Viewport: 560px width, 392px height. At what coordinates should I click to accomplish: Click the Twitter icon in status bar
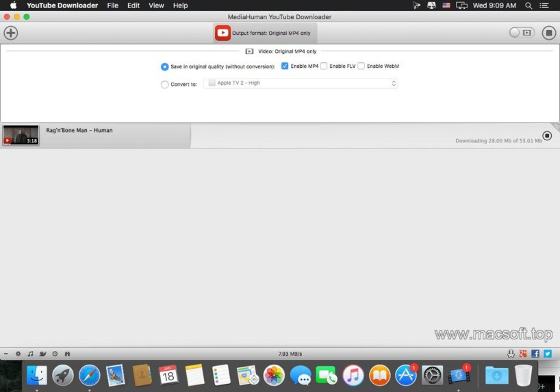(x=548, y=354)
